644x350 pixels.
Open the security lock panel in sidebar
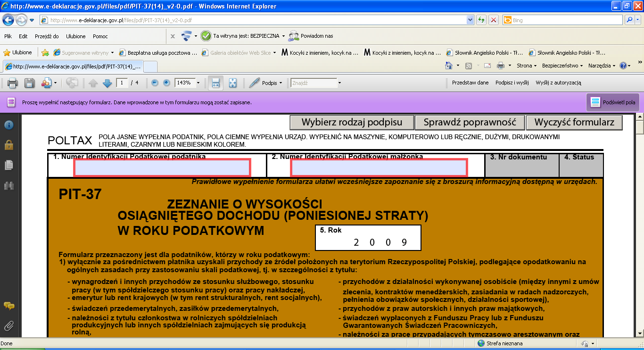pyautogui.click(x=8, y=145)
